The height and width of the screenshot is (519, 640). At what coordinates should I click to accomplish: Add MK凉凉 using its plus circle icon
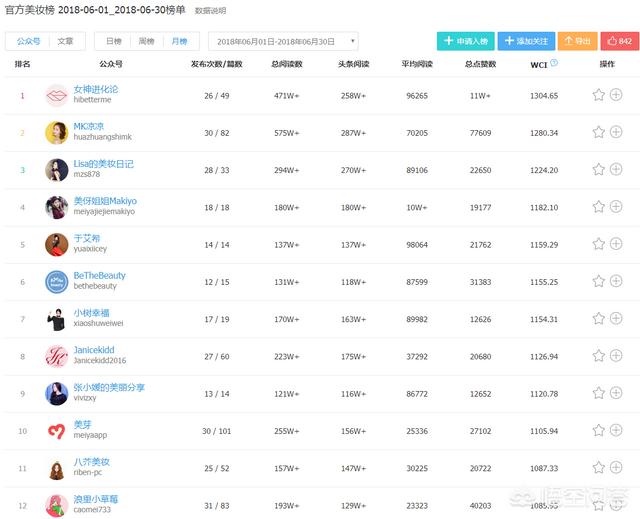[616, 132]
